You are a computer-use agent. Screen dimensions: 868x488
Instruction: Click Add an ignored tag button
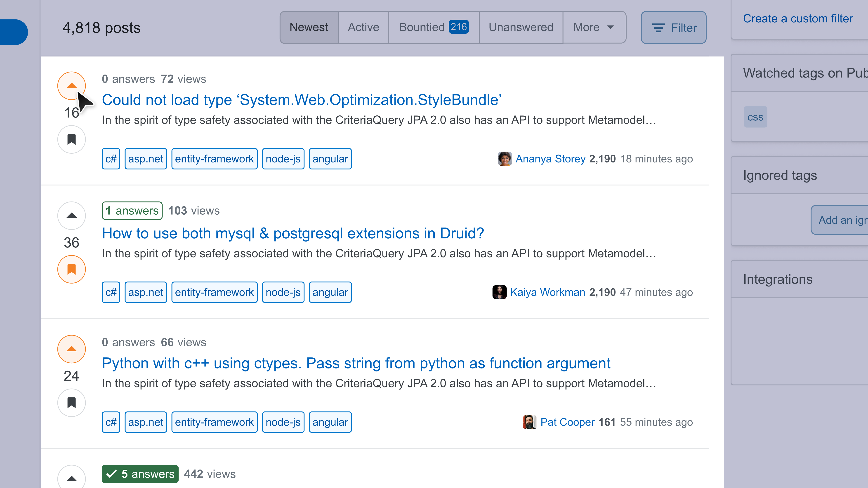tap(840, 220)
